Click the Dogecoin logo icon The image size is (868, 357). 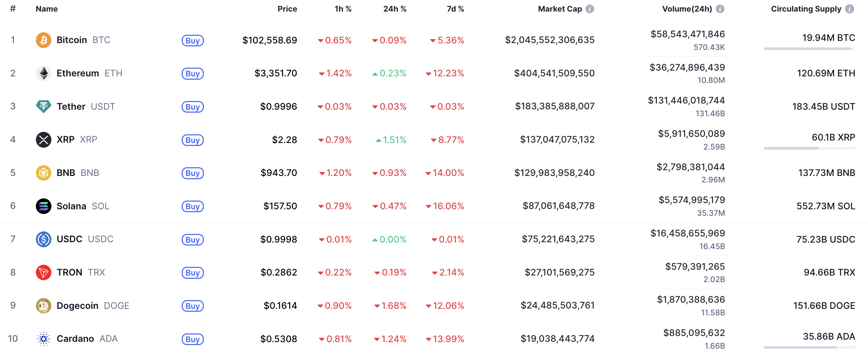(x=43, y=306)
